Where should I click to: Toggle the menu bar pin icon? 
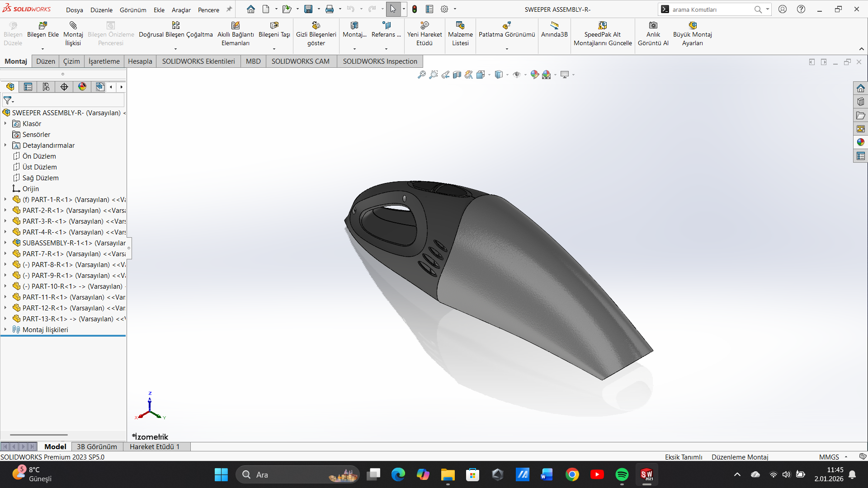pos(229,9)
